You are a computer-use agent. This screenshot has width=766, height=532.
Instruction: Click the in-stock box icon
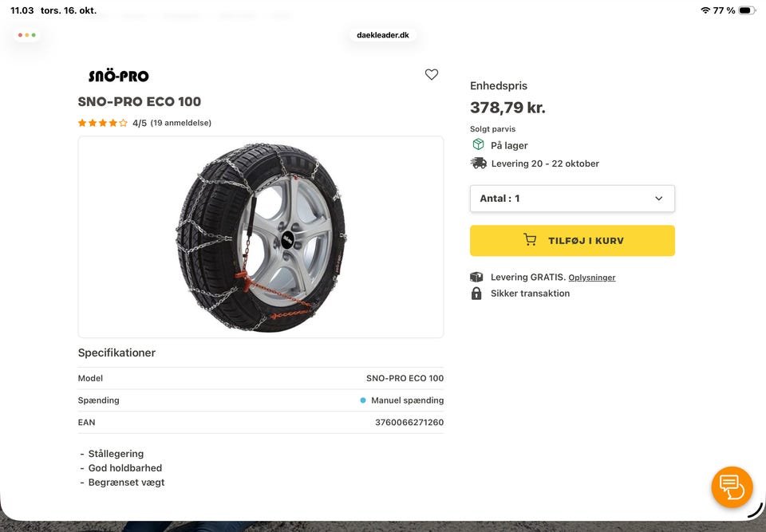coord(478,144)
